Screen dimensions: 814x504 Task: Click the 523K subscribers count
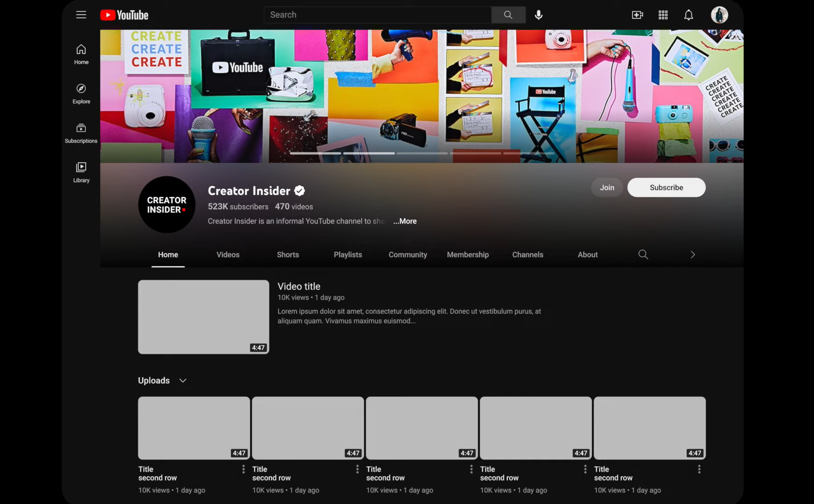(238, 207)
